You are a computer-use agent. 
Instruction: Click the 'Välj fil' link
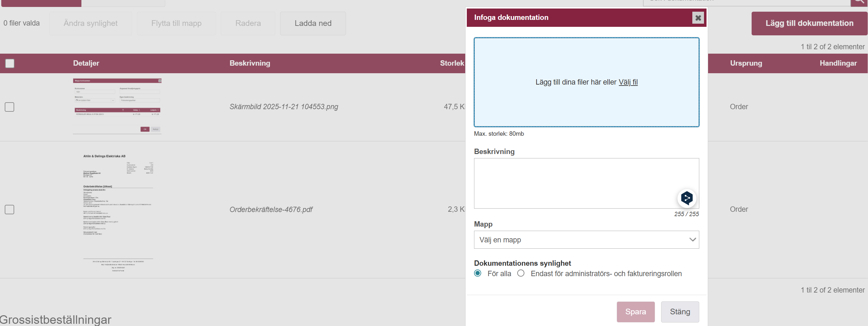click(x=628, y=82)
